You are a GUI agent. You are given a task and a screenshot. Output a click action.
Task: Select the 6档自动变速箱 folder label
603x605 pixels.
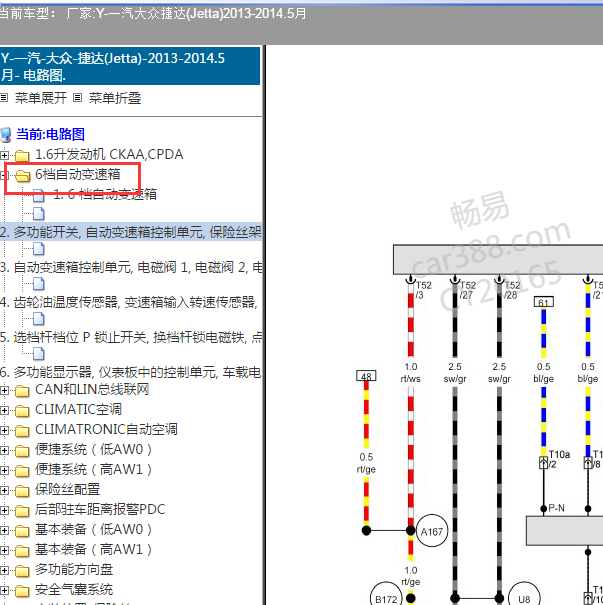pyautogui.click(x=78, y=174)
